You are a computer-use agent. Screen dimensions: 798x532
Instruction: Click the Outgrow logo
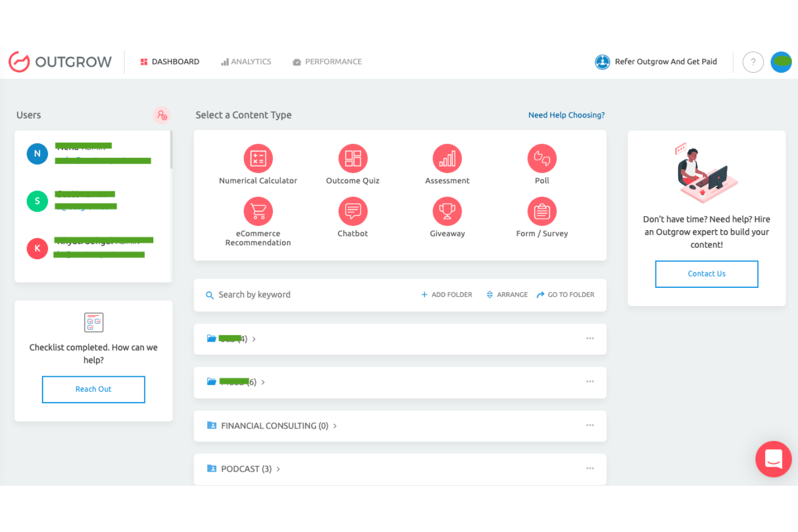click(x=60, y=62)
